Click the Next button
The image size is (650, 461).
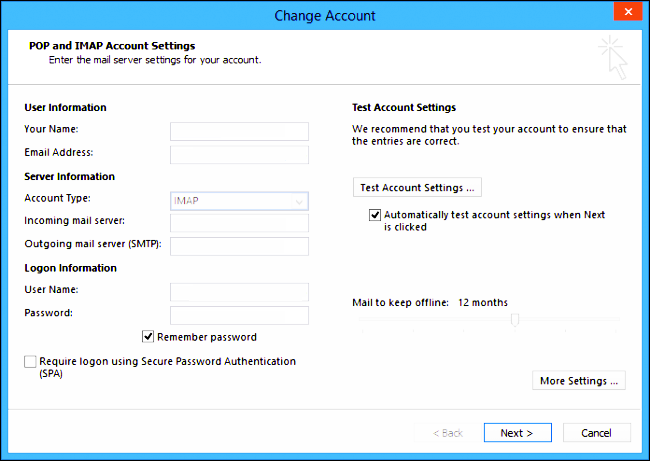[x=518, y=433]
